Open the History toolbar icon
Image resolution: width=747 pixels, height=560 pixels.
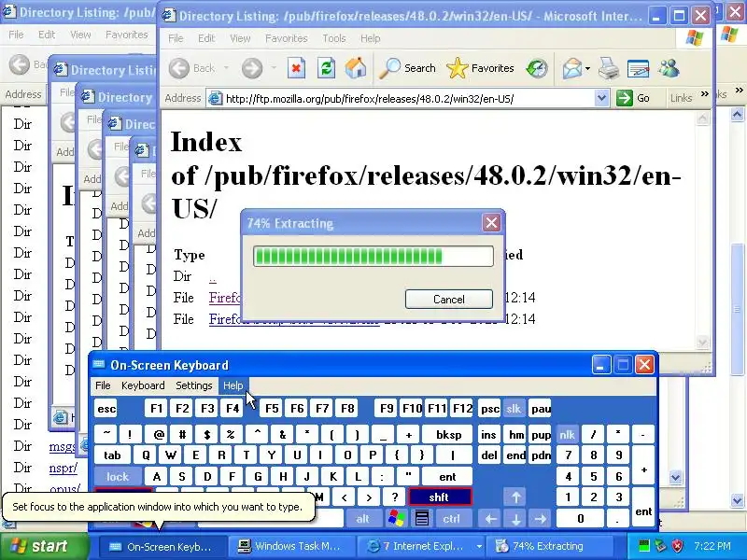coord(537,68)
